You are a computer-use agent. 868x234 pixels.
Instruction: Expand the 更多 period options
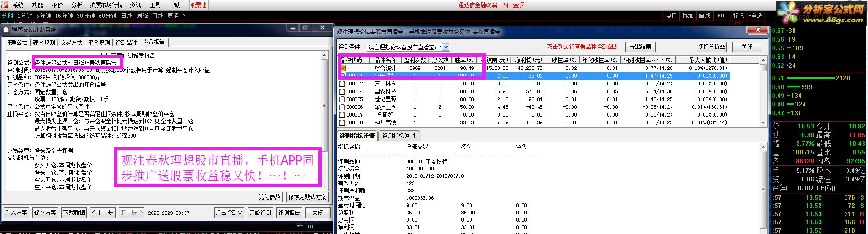[176, 16]
